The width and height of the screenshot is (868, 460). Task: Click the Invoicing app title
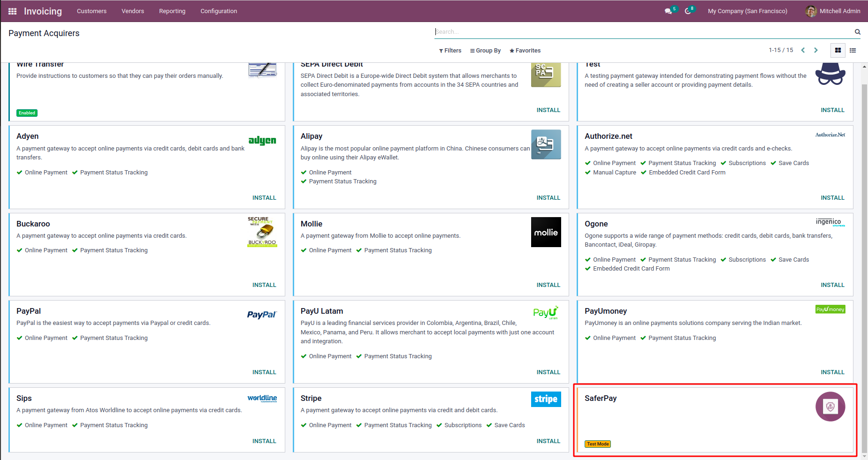[43, 11]
